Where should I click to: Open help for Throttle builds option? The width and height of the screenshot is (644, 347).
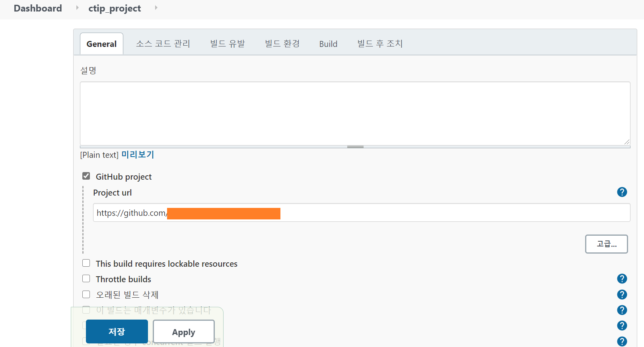click(x=622, y=279)
